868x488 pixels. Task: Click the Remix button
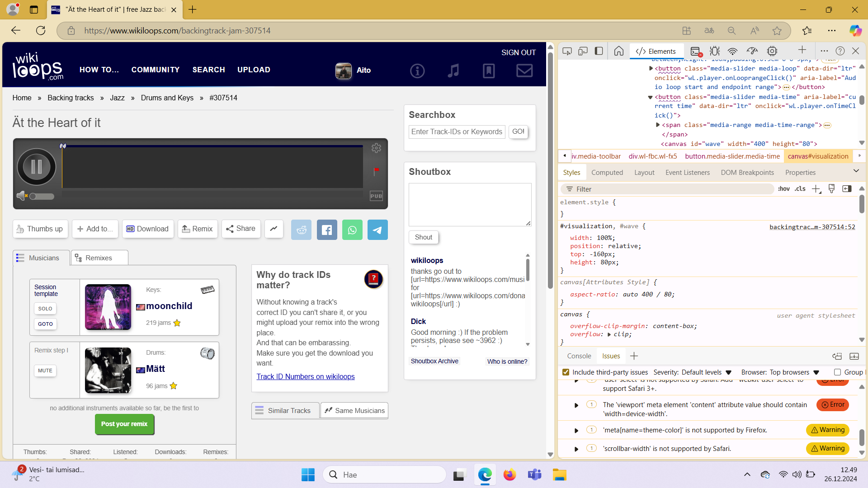pos(198,229)
